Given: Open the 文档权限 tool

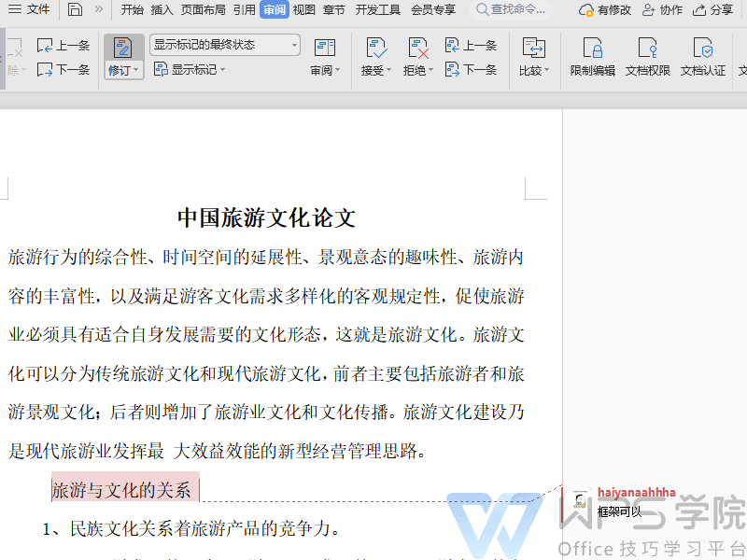Looking at the screenshot, I should pyautogui.click(x=648, y=51).
